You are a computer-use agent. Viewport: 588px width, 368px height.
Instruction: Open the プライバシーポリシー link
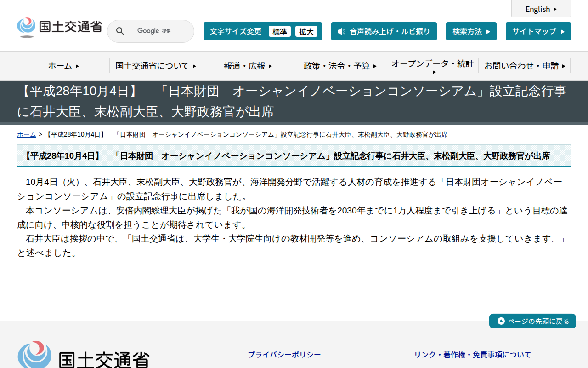(284, 354)
